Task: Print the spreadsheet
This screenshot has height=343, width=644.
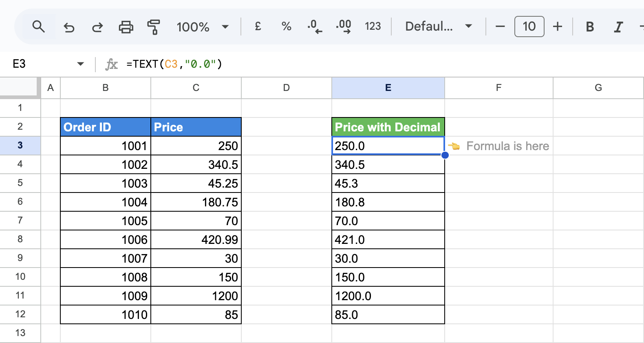Action: tap(126, 27)
